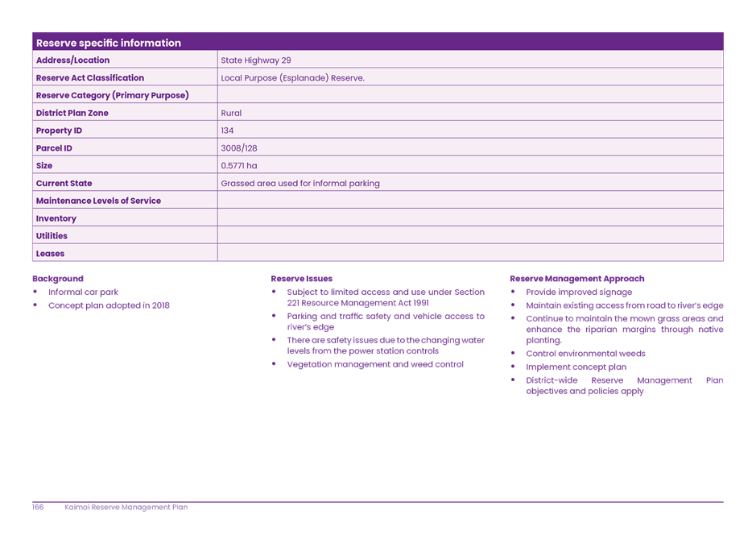The height and width of the screenshot is (535, 756).
Task: Click the size value '0.5771 ha'
Action: [x=239, y=166]
